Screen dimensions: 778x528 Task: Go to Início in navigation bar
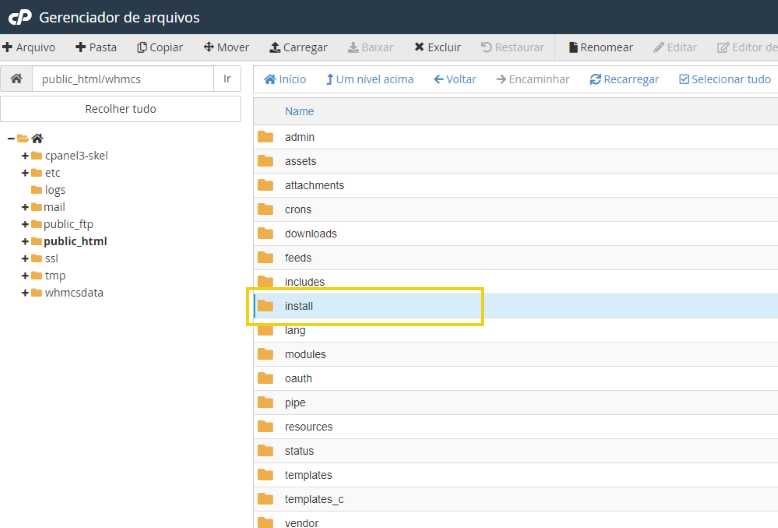click(285, 79)
